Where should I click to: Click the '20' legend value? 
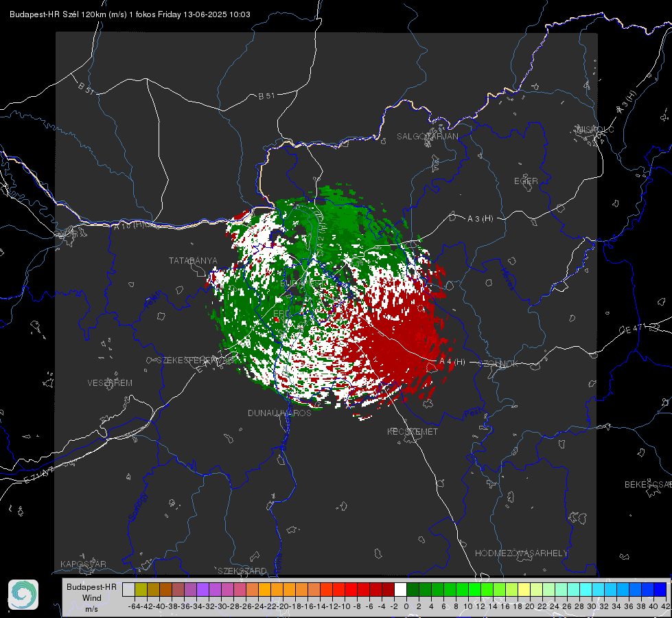(x=530, y=606)
